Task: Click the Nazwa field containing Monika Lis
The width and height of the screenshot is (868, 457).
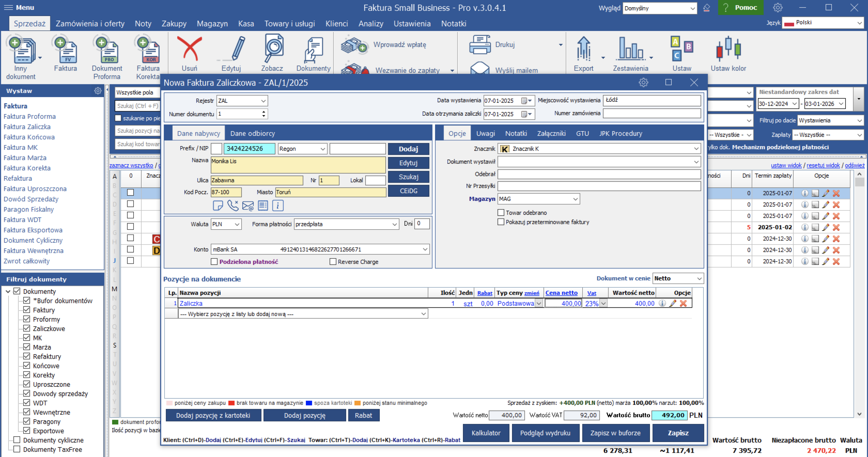Action: tap(298, 165)
